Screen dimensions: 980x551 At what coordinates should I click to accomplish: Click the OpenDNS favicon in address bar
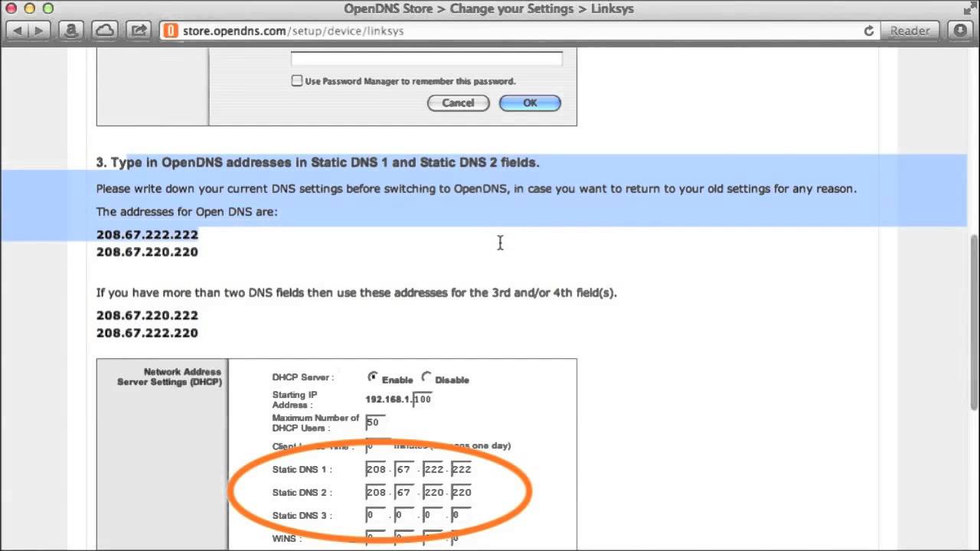click(171, 31)
